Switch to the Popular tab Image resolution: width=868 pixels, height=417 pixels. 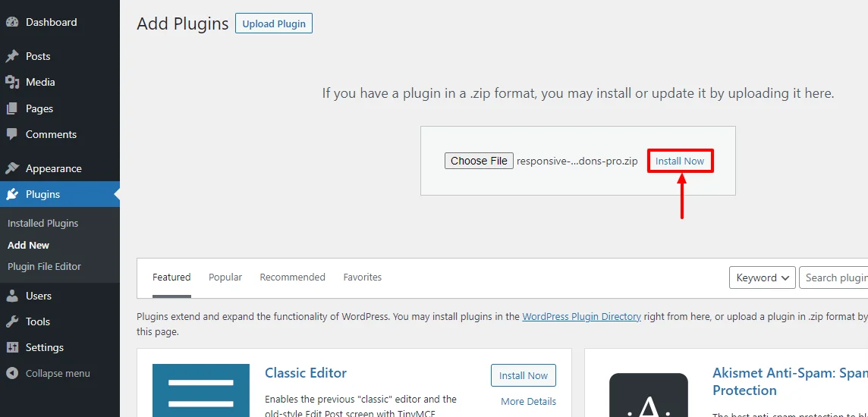pos(225,277)
